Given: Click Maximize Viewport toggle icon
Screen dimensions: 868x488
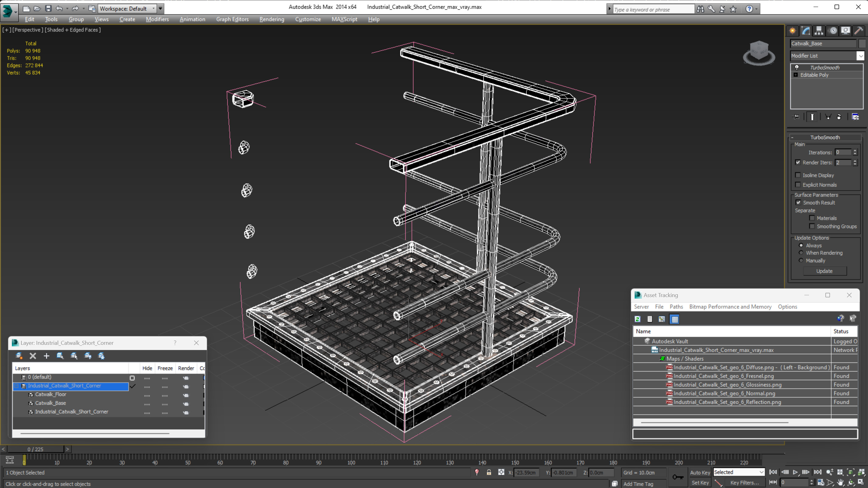Looking at the screenshot, I should point(861,483).
